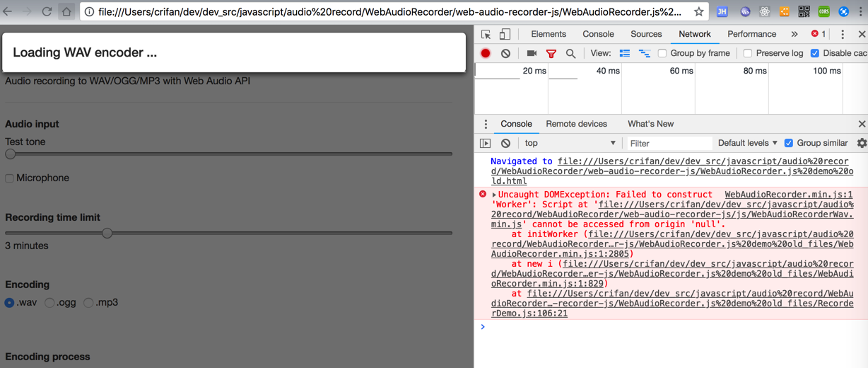868x368 pixels.
Task: Expand the Uncaught DOMException error triangle
Action: pyautogui.click(x=494, y=195)
